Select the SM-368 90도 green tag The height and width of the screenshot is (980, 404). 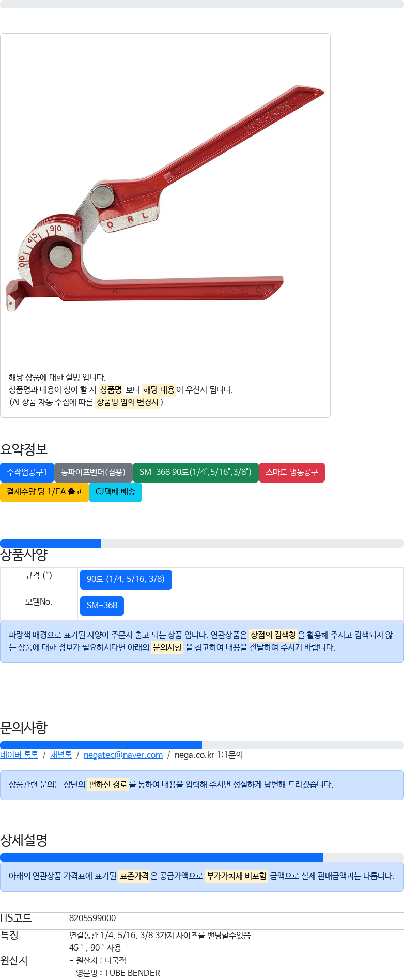point(196,472)
